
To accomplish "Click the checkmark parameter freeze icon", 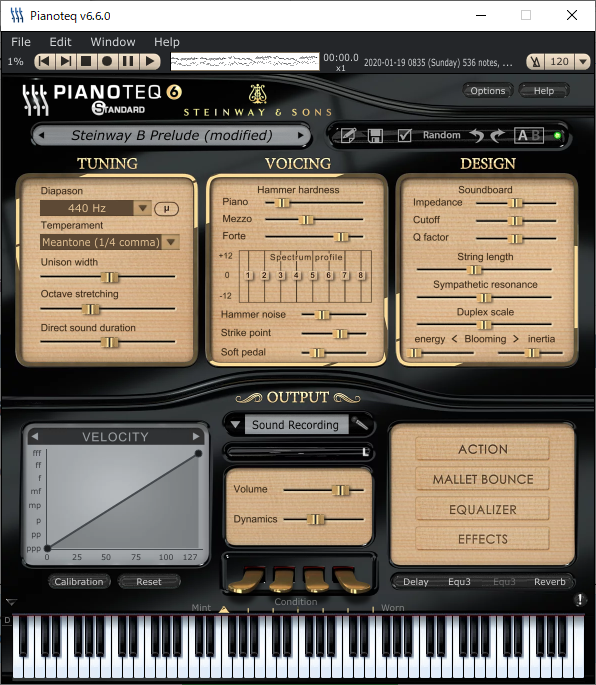I will click(x=404, y=135).
